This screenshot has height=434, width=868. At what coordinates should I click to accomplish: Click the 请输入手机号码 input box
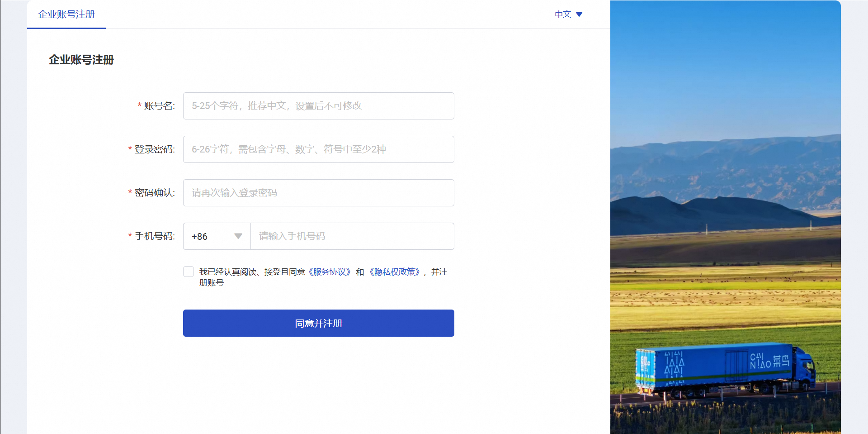[352, 236]
